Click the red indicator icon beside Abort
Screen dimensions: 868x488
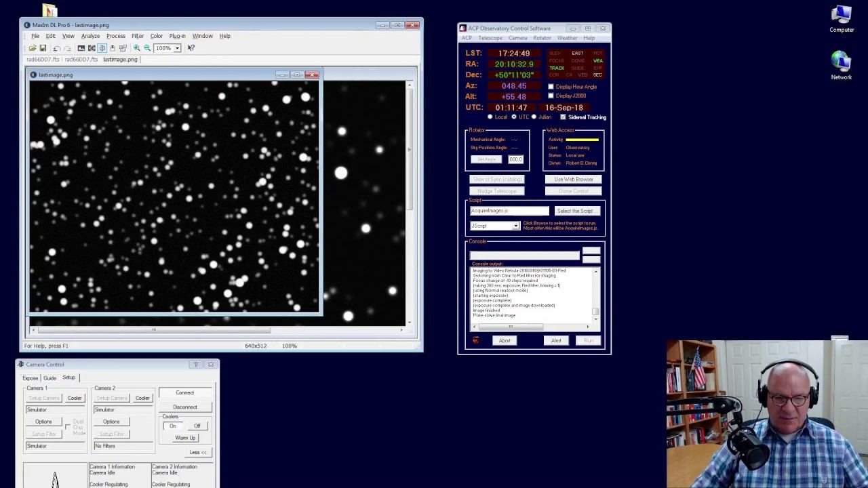[x=475, y=340]
